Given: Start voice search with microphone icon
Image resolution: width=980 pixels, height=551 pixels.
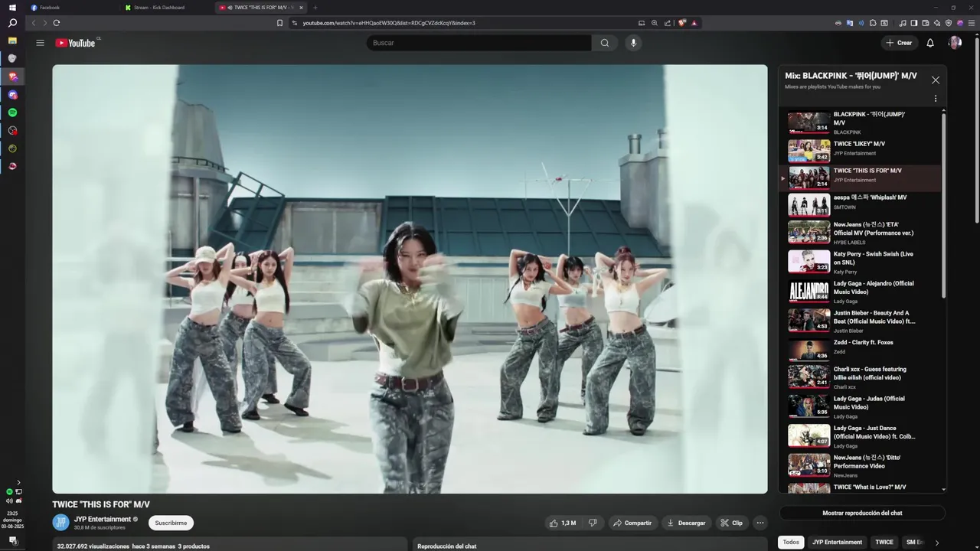Looking at the screenshot, I should coord(633,43).
